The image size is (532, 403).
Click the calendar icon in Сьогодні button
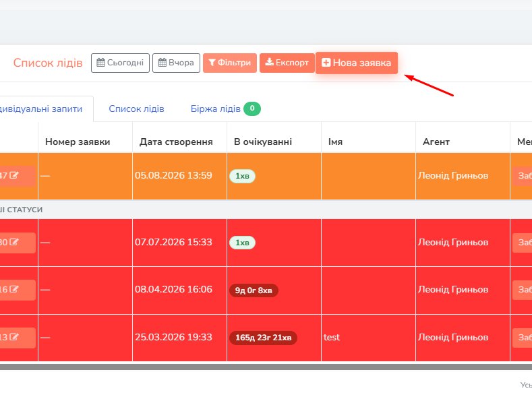click(x=100, y=63)
